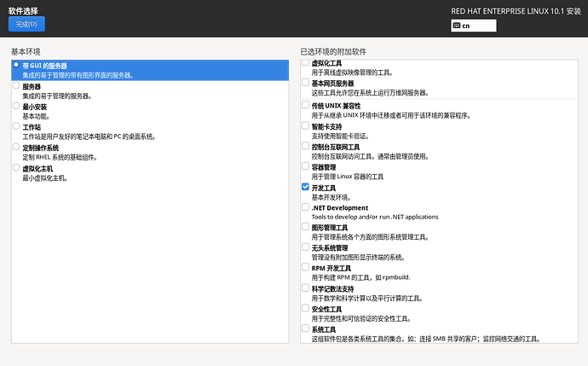
Task: Check the 基本网页服务器 add-on
Action: tap(305, 82)
